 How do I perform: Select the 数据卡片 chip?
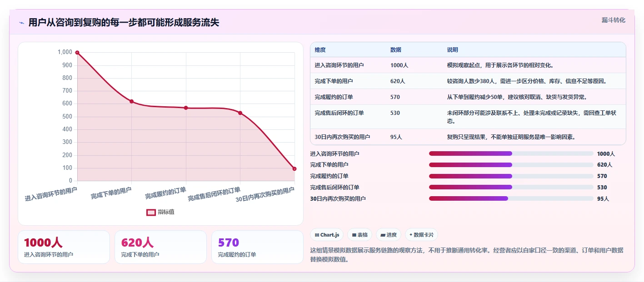coord(421,235)
